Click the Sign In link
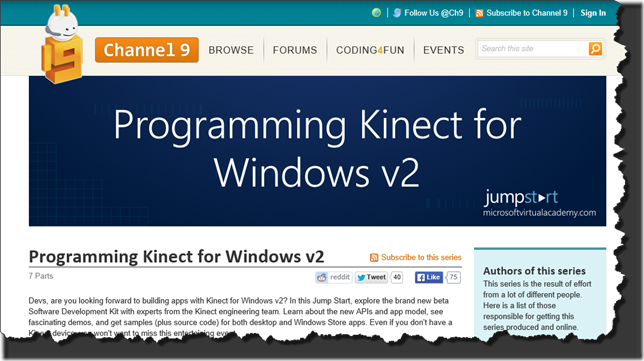The width and height of the screenshot is (644, 361). (x=593, y=13)
